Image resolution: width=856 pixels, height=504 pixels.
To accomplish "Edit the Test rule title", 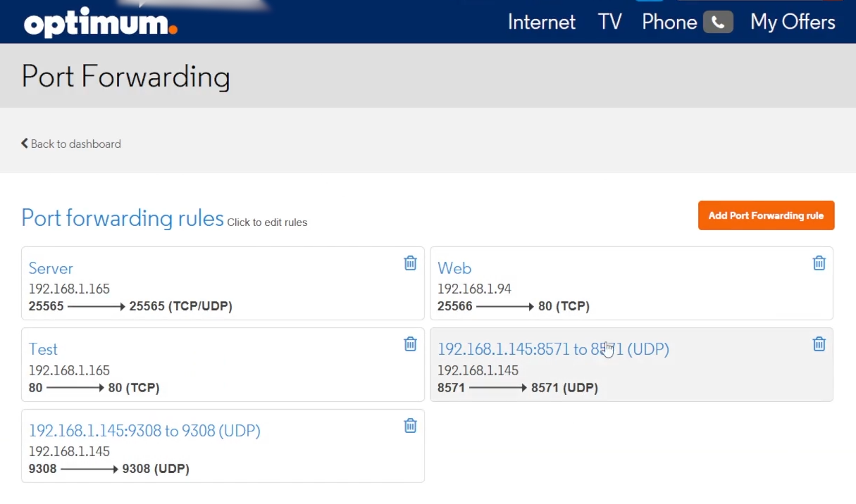I will [43, 349].
